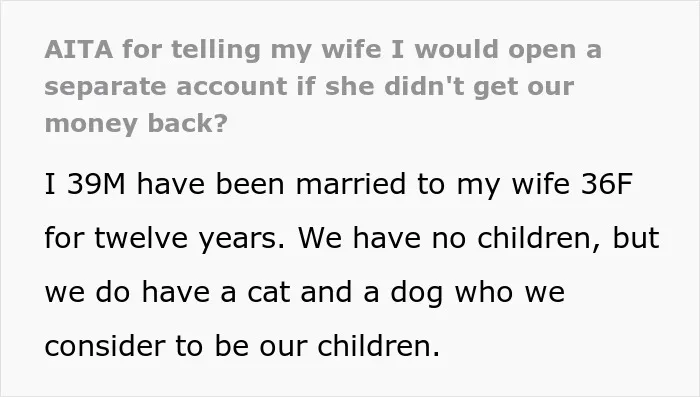
Task: Click the word "twelve" in the paragraph
Action: 141,238
